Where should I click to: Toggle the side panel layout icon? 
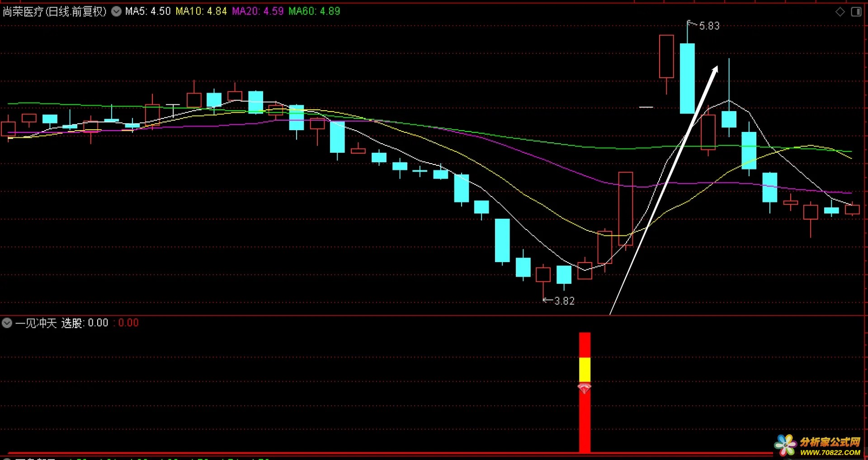point(856,12)
